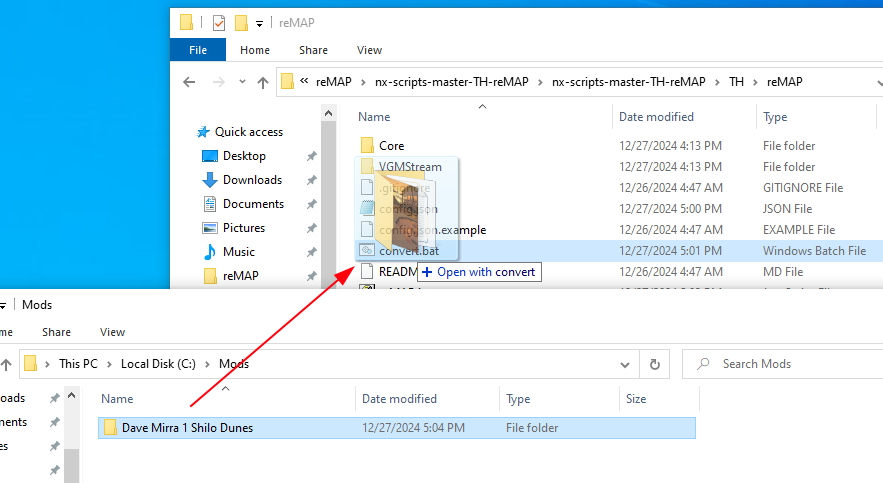Sort Mods list by Name column
The image size is (883, 483).
[118, 399]
